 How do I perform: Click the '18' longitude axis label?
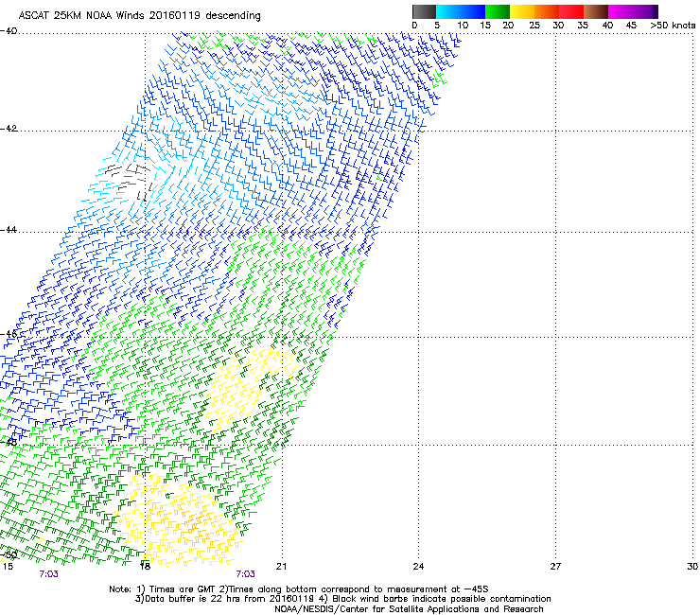145,567
